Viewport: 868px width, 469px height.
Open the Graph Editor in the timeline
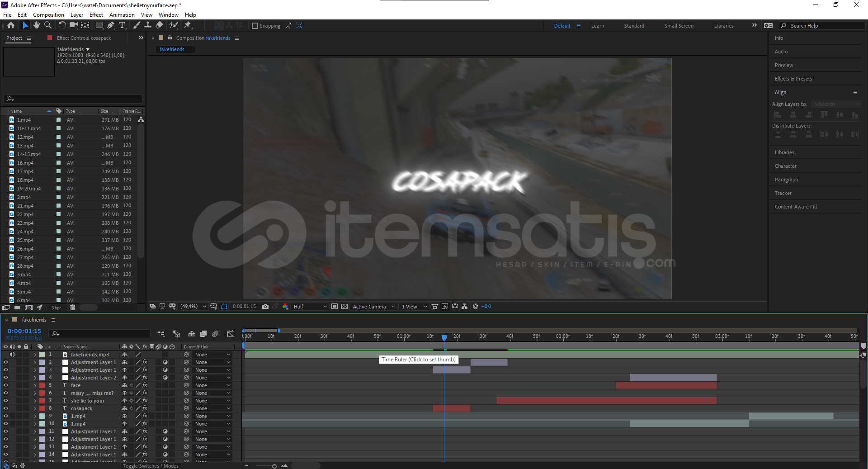[x=231, y=334]
